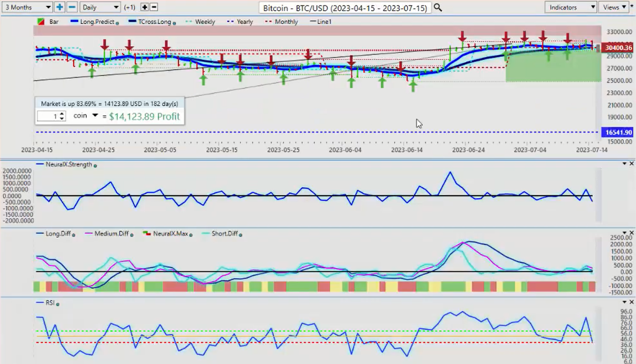This screenshot has width=636, height=364.
Task: Toggle the Long.Predict legend line
Action: [92, 22]
